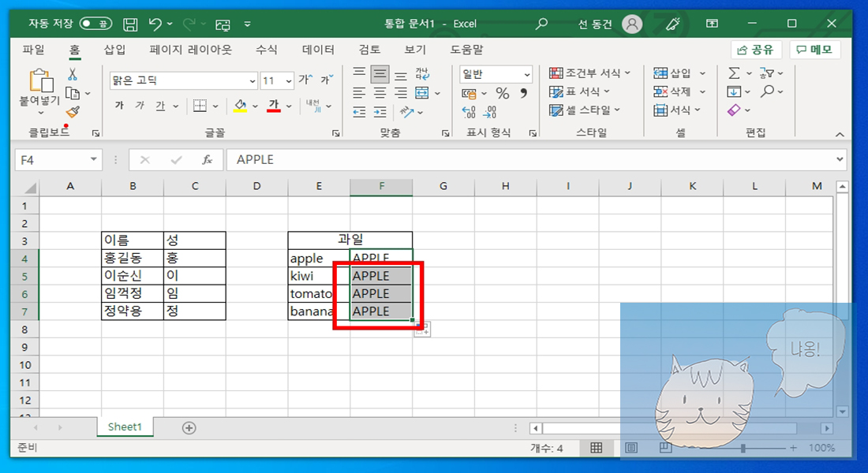Image resolution: width=868 pixels, height=473 pixels.
Task: Switch to the 데이터 tab
Action: coord(318,49)
